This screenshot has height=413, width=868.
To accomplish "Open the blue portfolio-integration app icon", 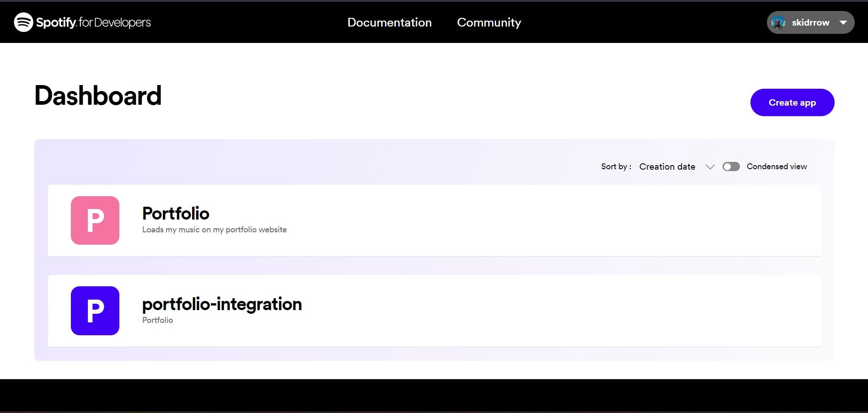I will (95, 311).
